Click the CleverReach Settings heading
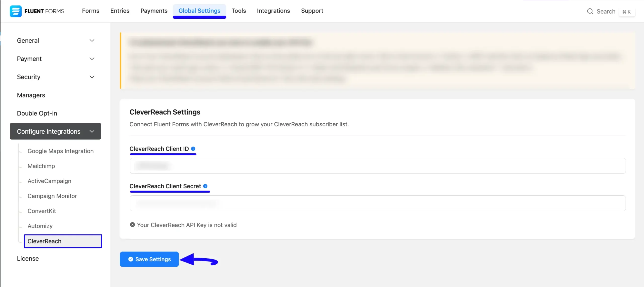The height and width of the screenshot is (287, 644). click(165, 112)
